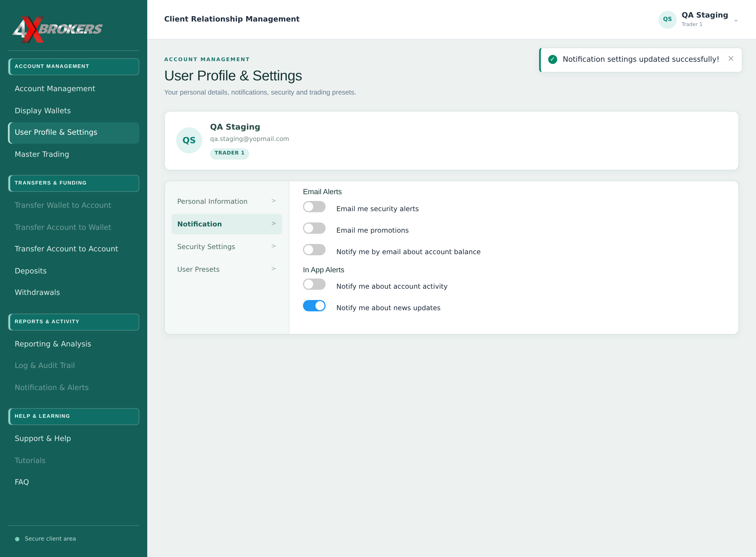The width and height of the screenshot is (756, 557).
Task: Open Personal Information settings tab
Action: pos(227,201)
